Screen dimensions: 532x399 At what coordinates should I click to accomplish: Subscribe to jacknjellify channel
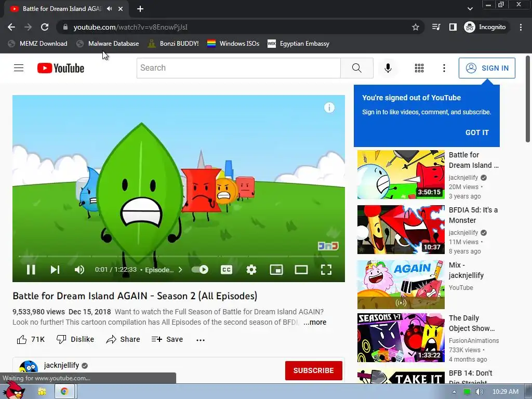pyautogui.click(x=313, y=370)
